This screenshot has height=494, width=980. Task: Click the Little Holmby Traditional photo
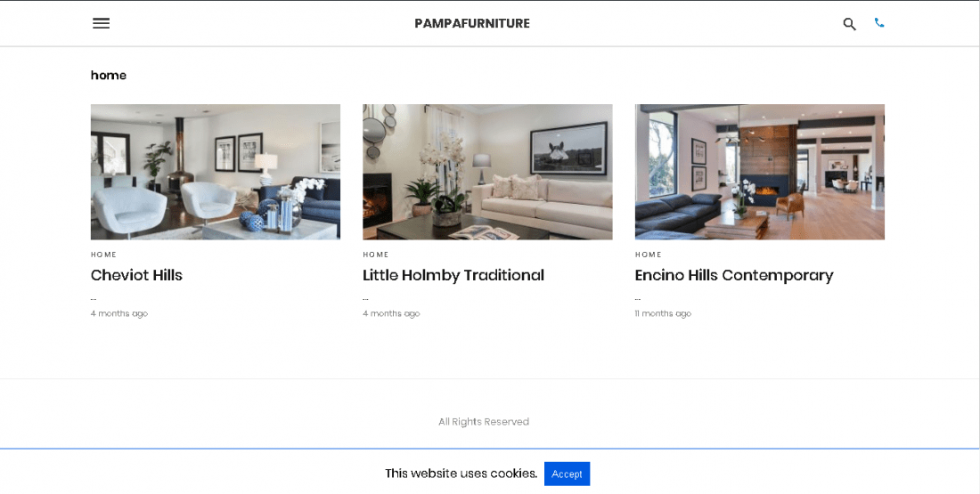pyautogui.click(x=487, y=172)
